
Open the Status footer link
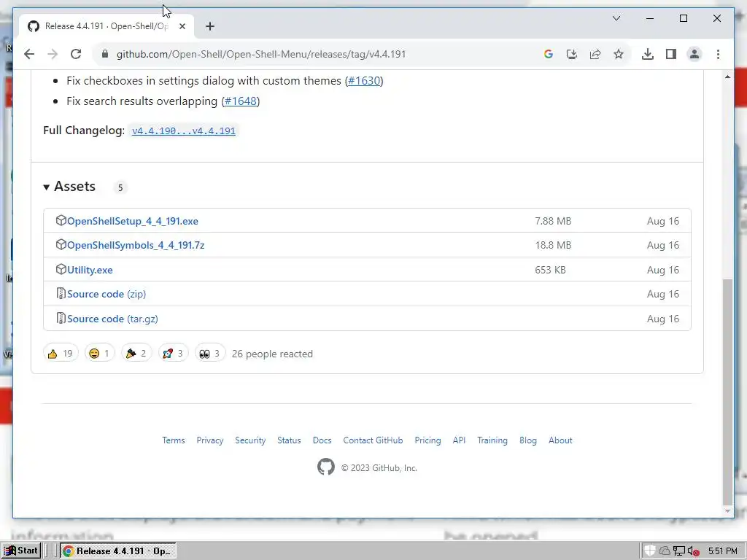click(x=289, y=440)
